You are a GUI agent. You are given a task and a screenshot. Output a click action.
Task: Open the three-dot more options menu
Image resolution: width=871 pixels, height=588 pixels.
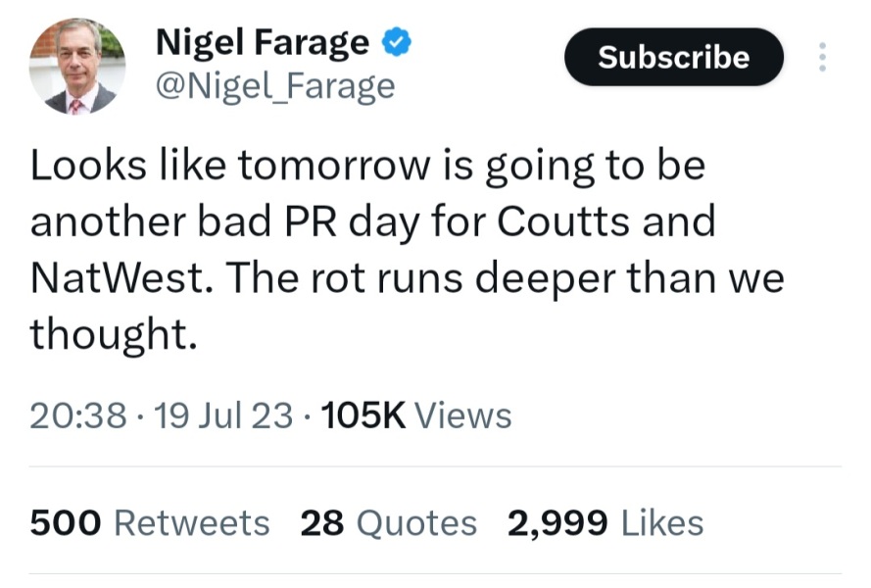[x=821, y=57]
